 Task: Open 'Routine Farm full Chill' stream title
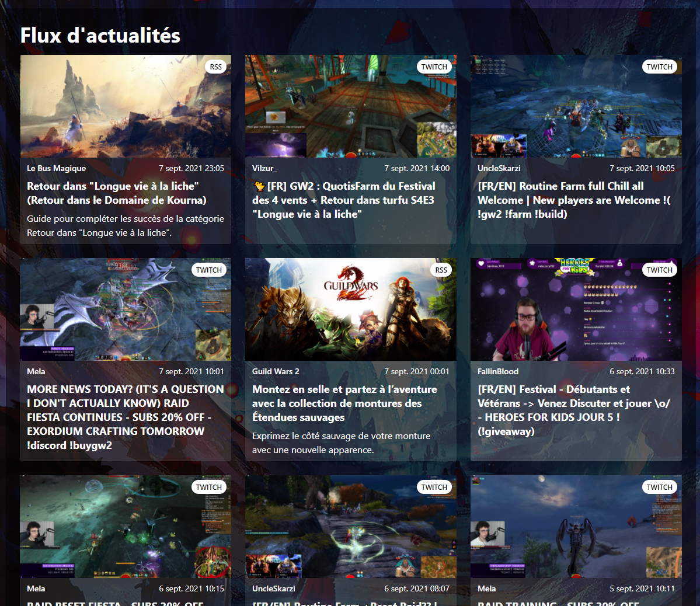[x=574, y=200]
